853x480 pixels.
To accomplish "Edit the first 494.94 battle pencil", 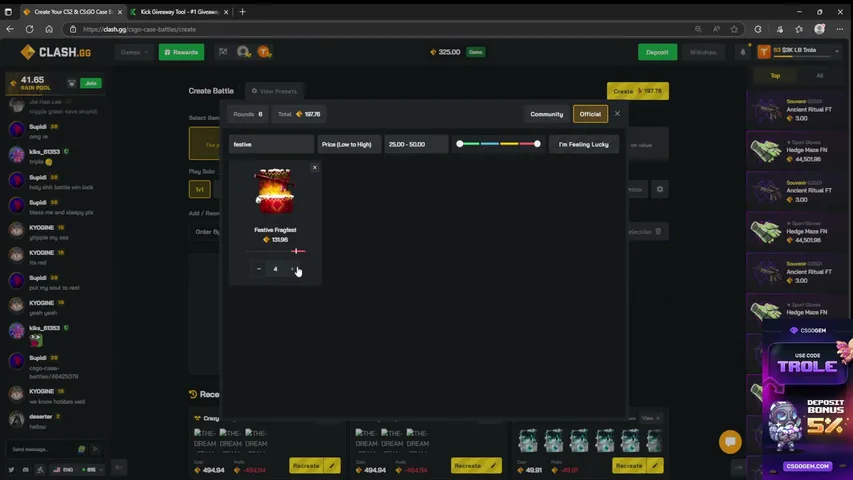I will point(332,466).
